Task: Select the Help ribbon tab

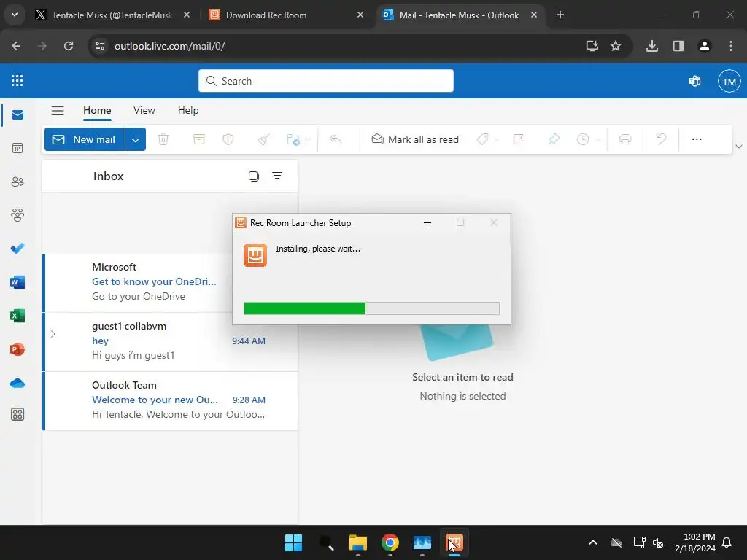Action: point(188,111)
